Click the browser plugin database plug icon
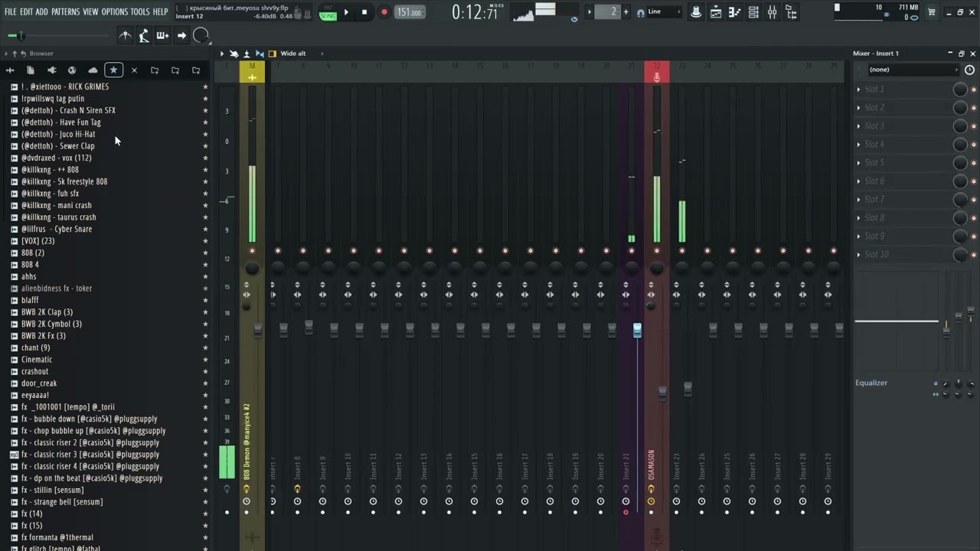This screenshot has width=980, height=551. [x=51, y=70]
